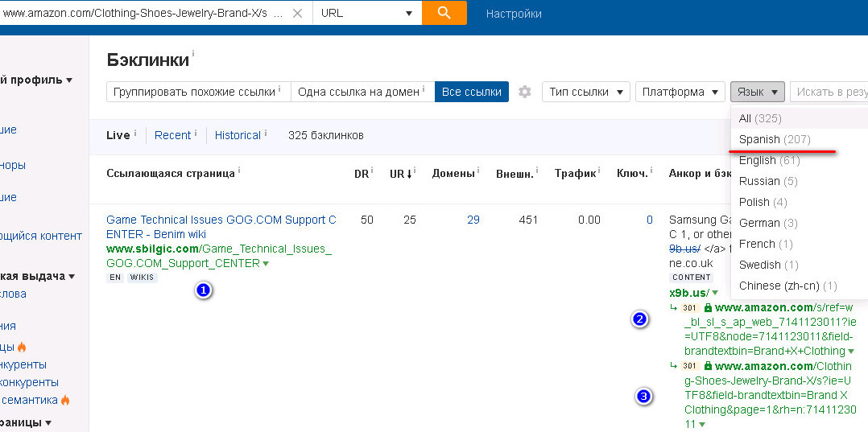Open Настройки in the top bar
The image size is (868, 432).
(x=514, y=14)
